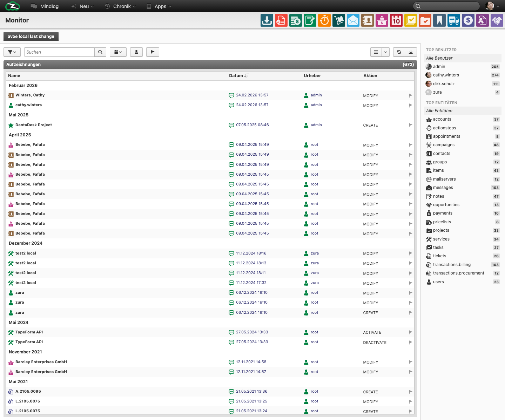505x420 pixels.
Task: Open the hand truck items app
Action: (x=339, y=20)
